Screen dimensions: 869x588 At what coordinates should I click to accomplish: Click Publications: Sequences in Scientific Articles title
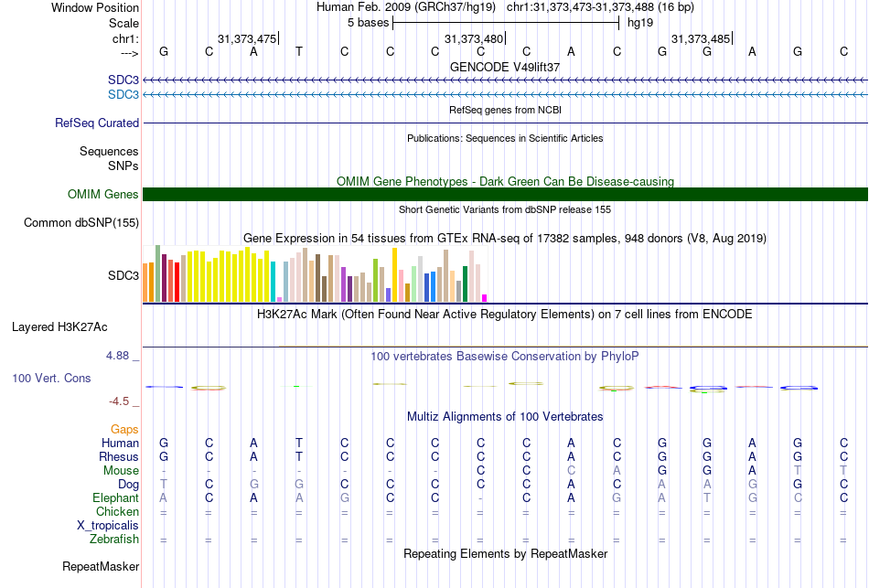(505, 138)
